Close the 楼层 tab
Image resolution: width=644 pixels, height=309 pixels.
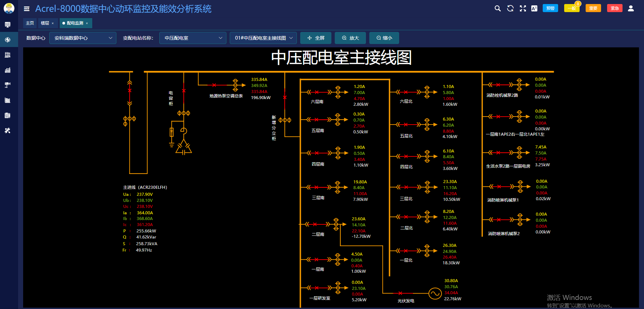click(53, 23)
